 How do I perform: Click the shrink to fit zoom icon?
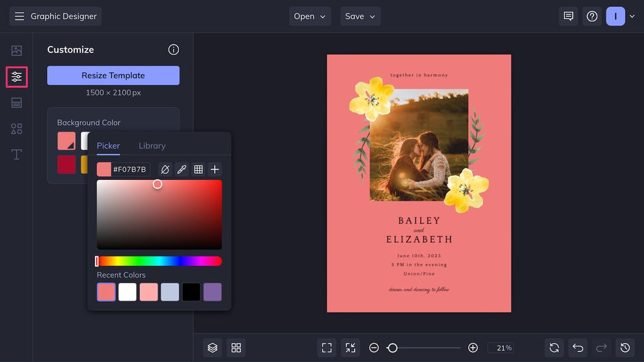pos(351,348)
